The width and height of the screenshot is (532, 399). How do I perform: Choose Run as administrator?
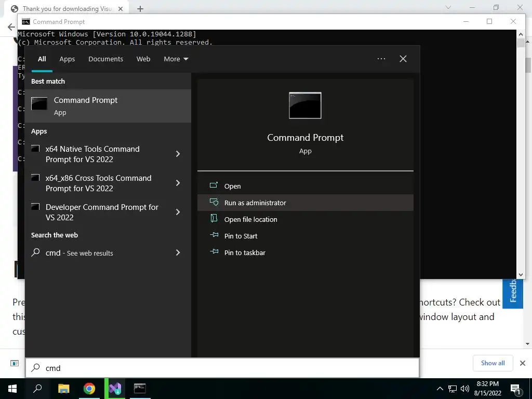coord(305,203)
